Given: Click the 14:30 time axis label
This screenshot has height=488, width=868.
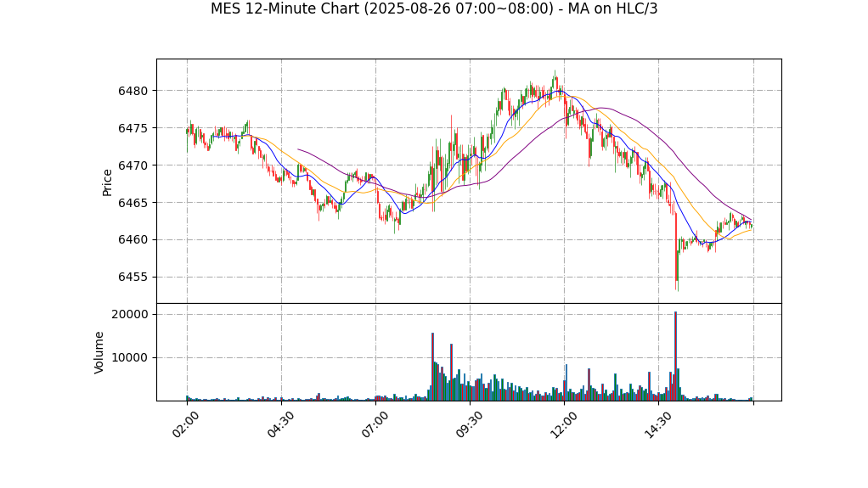Looking at the screenshot, I should (x=657, y=424).
